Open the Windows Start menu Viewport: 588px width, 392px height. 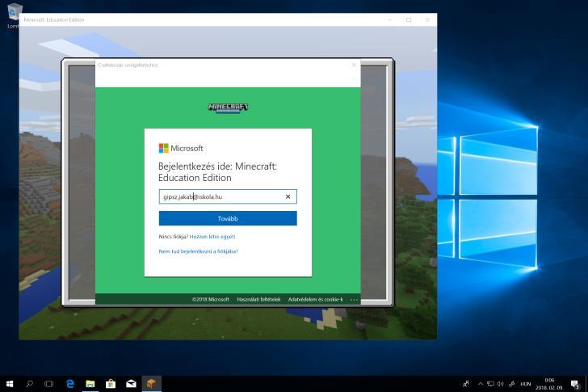pyautogui.click(x=10, y=384)
